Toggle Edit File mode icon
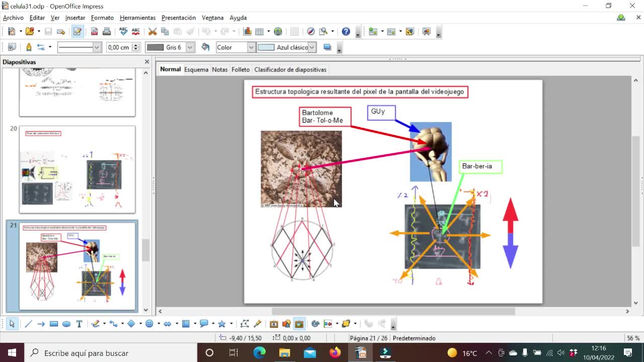 (x=77, y=31)
